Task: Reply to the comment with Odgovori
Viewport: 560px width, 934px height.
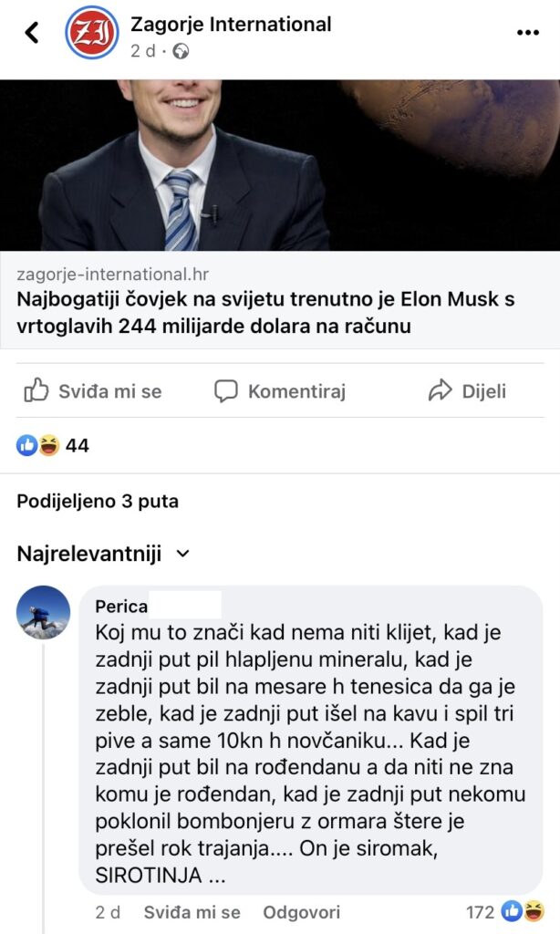Action: click(x=301, y=912)
